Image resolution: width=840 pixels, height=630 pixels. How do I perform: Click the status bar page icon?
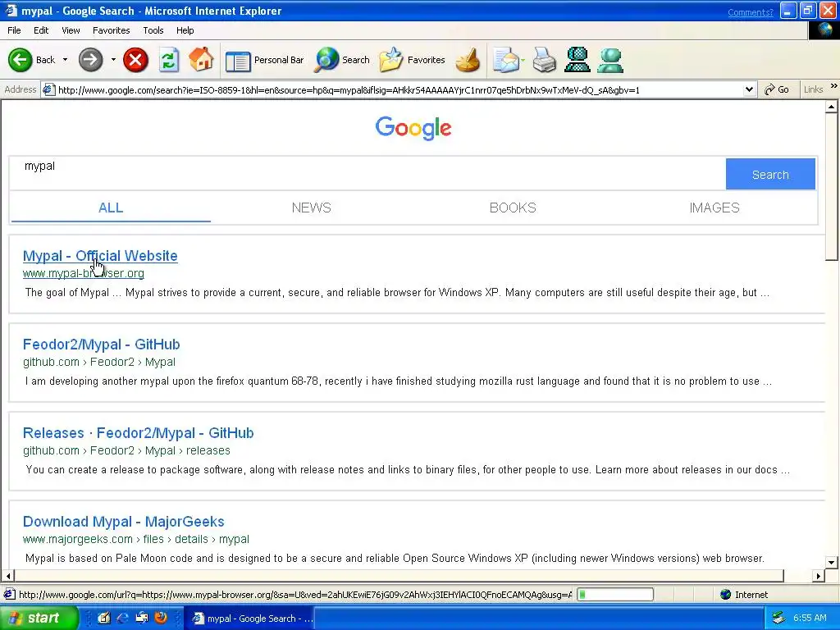point(9,595)
